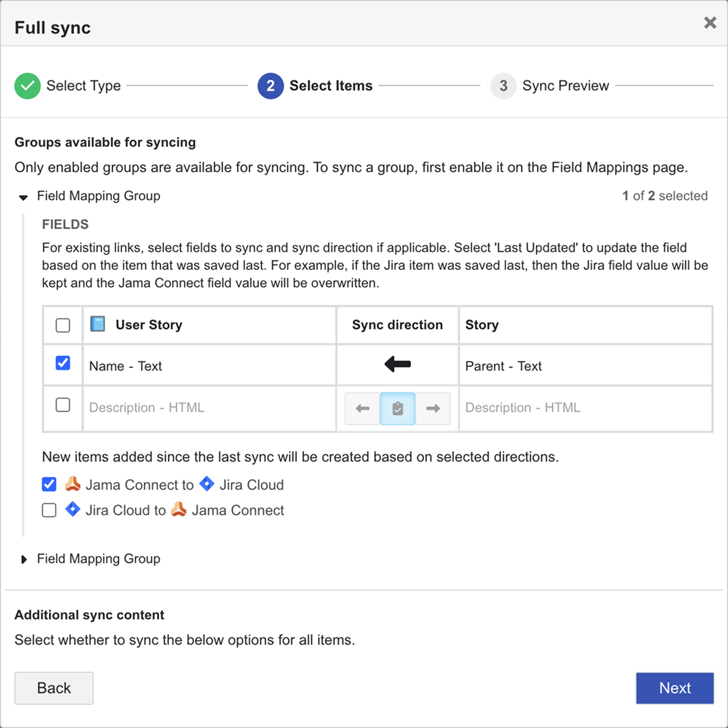The image size is (728, 728).
Task: Click the Jama Connect logo before Jira Cloud
Action: click(x=72, y=484)
